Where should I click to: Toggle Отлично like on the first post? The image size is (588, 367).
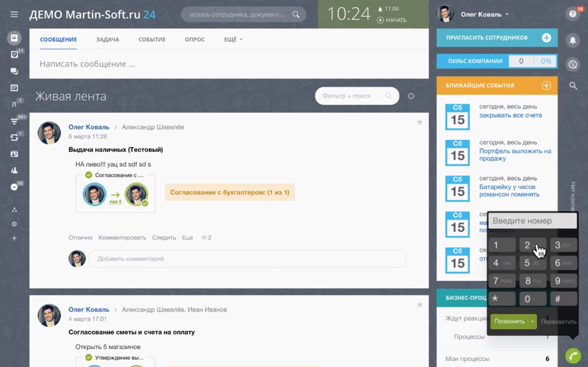coord(80,237)
